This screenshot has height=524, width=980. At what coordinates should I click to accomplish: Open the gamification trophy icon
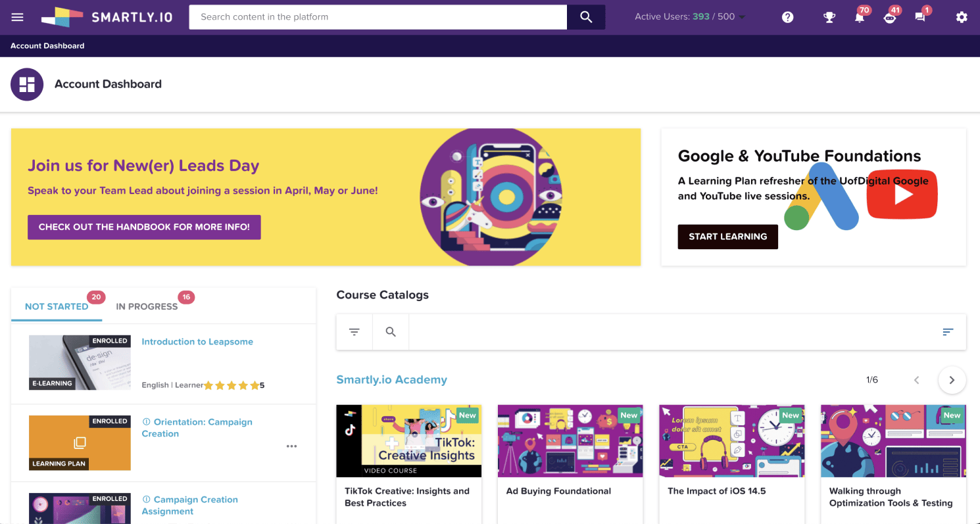pos(829,17)
